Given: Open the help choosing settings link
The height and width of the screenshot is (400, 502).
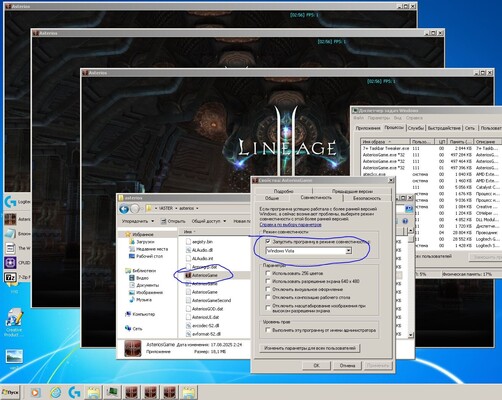Looking at the screenshot, I should [x=290, y=225].
